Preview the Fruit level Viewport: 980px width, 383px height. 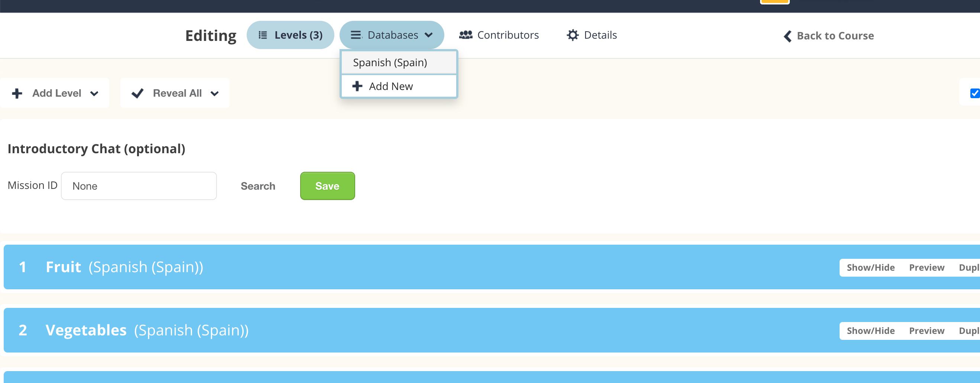pyautogui.click(x=927, y=268)
